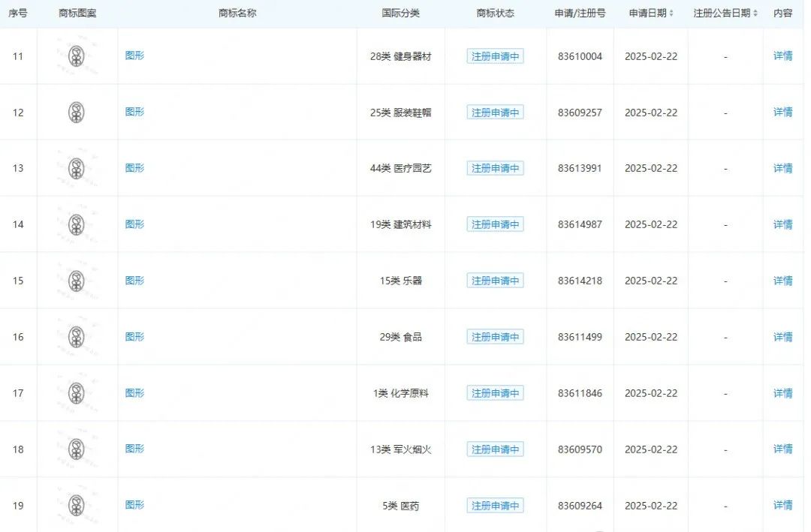View 详情 for application 83609257
Screen dimensions: 811x532
(x=782, y=112)
